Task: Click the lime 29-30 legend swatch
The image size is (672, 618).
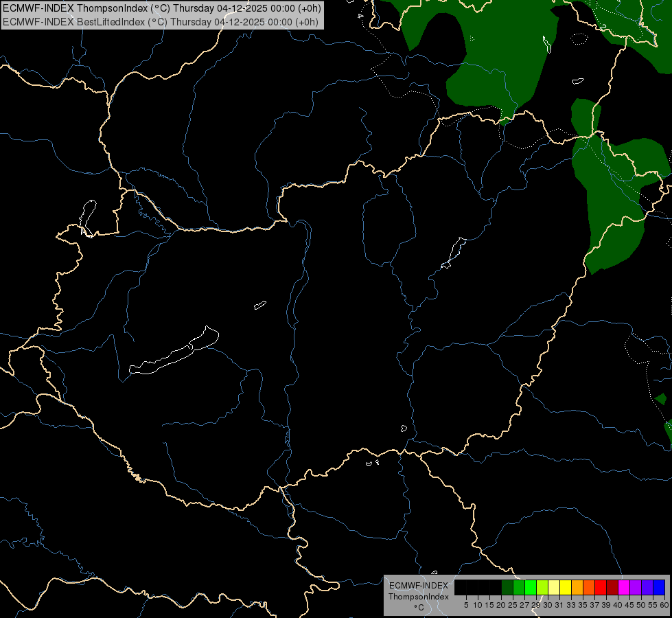Action: (x=542, y=587)
